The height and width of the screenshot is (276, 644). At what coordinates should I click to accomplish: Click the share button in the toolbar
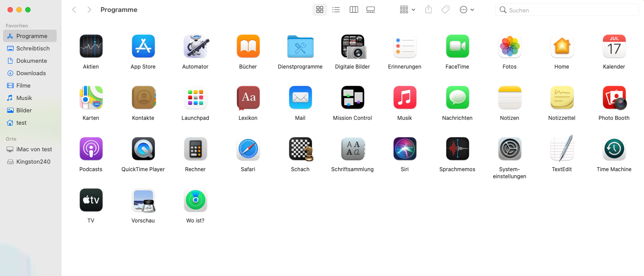(x=428, y=10)
